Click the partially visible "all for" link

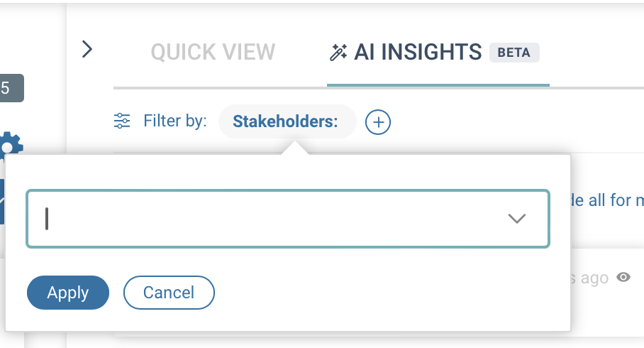[606, 200]
